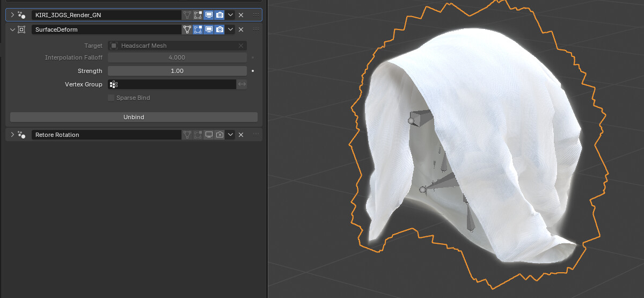Open the SurfaceDeform modifier options dropdown
The width and height of the screenshot is (644, 298).
click(230, 30)
